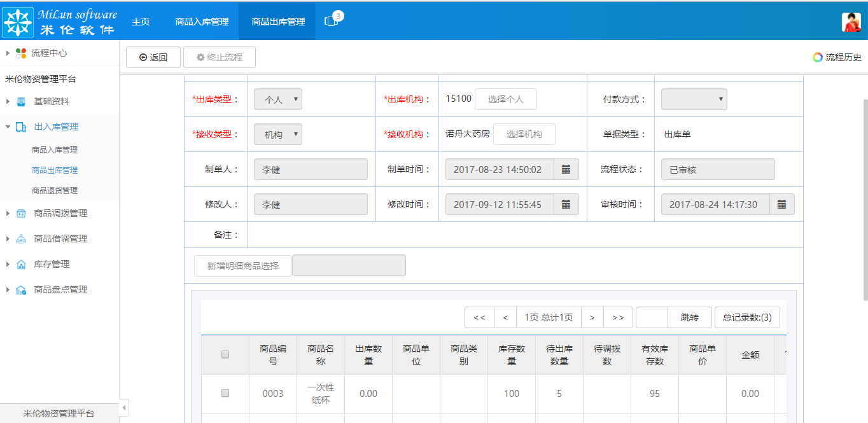The height and width of the screenshot is (423, 868).
Task: Collapse the 出入库管理 tree section
Action: click(9, 127)
